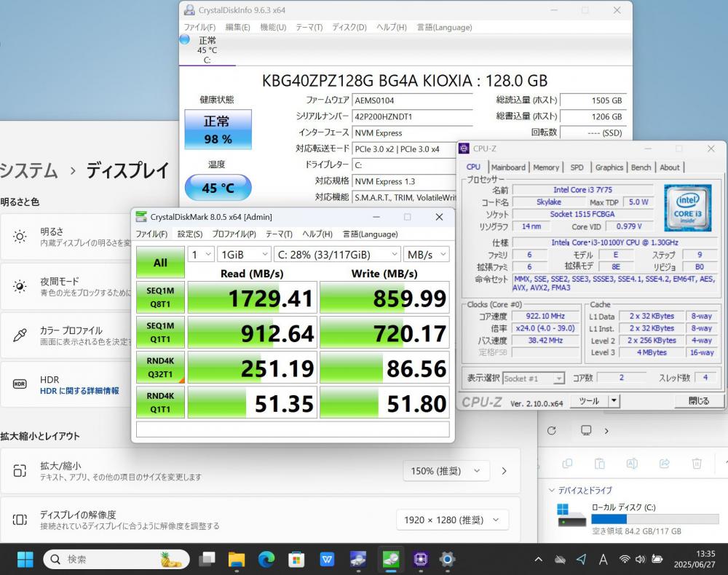Click the File Explorer delete trash icon

pos(697,463)
